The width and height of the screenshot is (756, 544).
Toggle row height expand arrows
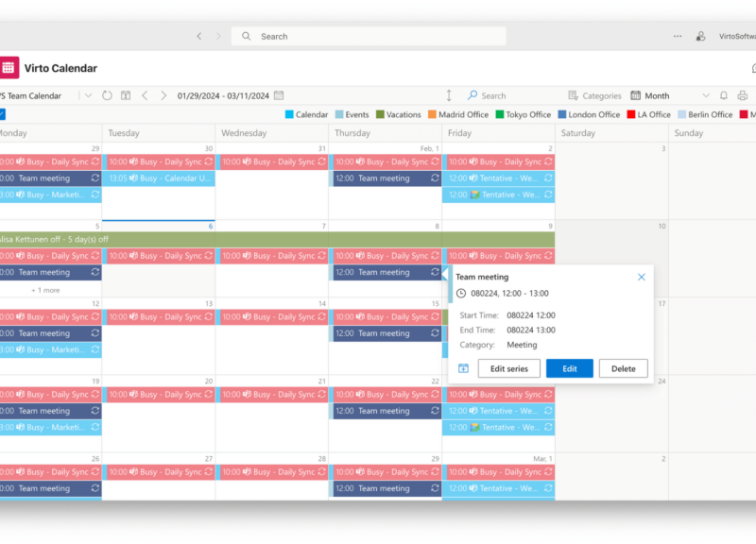pyautogui.click(x=449, y=95)
